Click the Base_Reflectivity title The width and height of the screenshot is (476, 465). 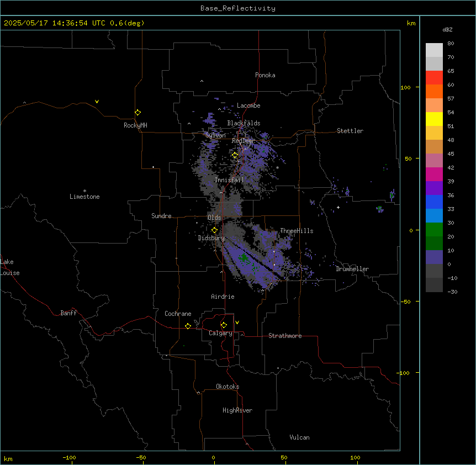coord(238,8)
